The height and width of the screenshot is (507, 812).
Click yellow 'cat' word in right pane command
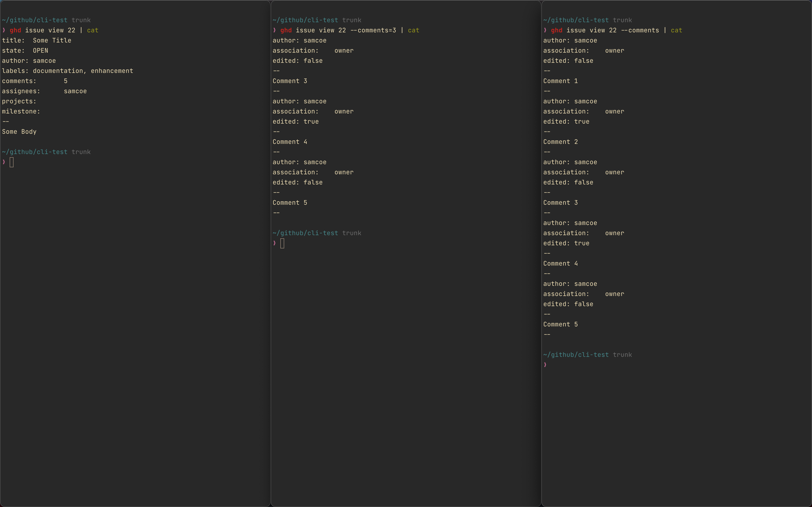tap(676, 30)
